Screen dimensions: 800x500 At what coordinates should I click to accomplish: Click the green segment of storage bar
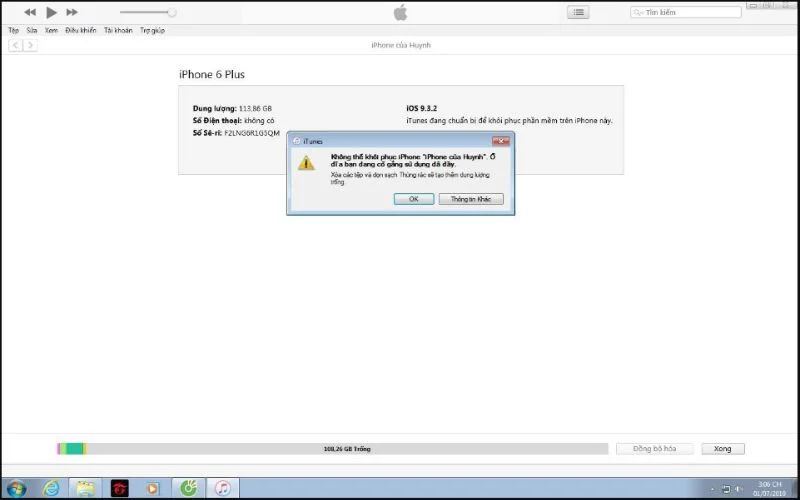point(73,448)
